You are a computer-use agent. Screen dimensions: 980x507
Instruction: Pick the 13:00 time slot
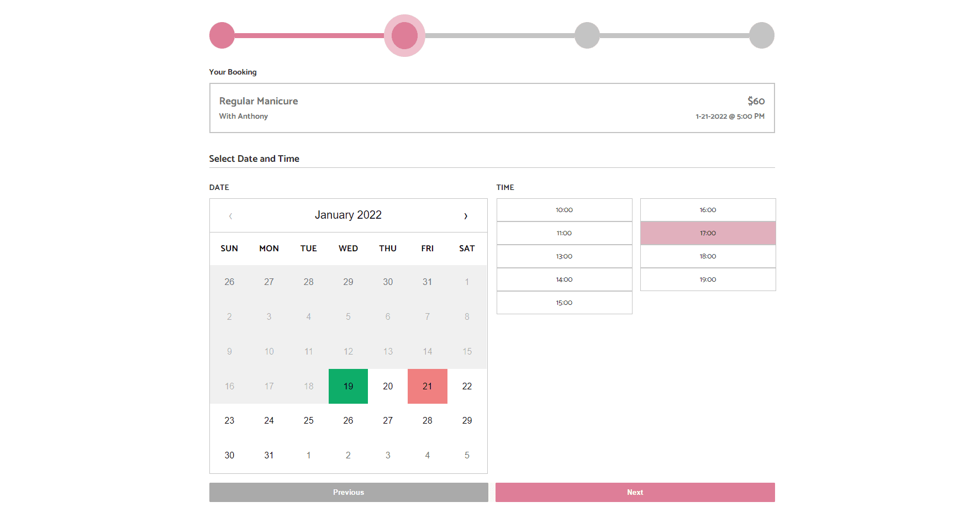point(564,256)
